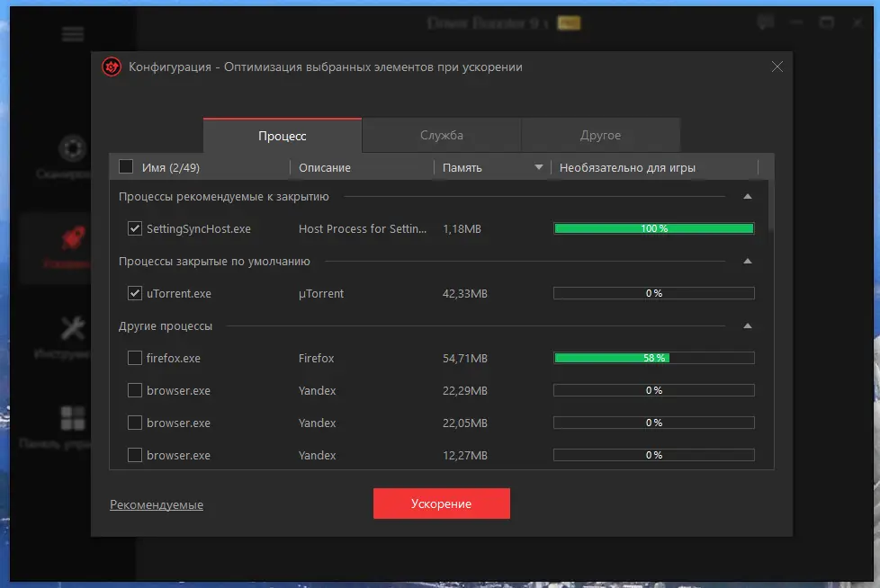
Task: Click the 58 % bar for firefox.exe
Action: coord(654,358)
